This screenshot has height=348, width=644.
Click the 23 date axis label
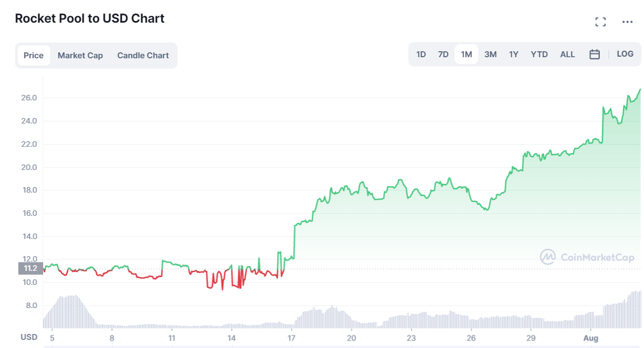click(x=411, y=338)
